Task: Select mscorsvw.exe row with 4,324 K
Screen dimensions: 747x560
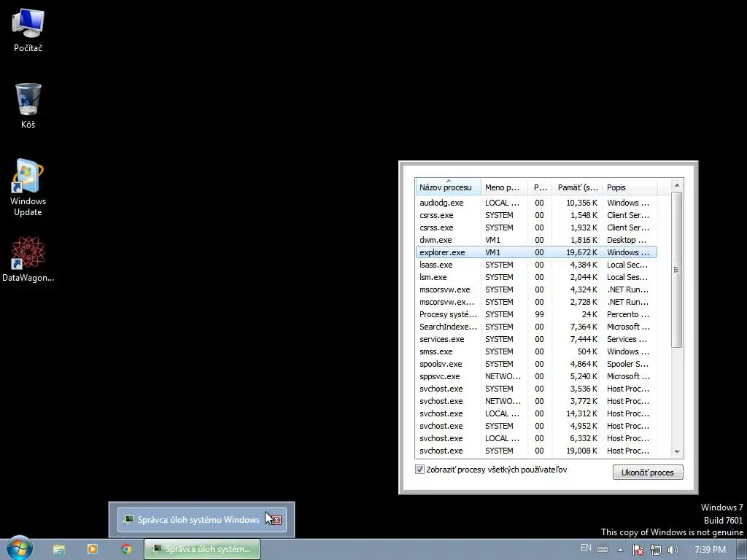Action: 536,289
